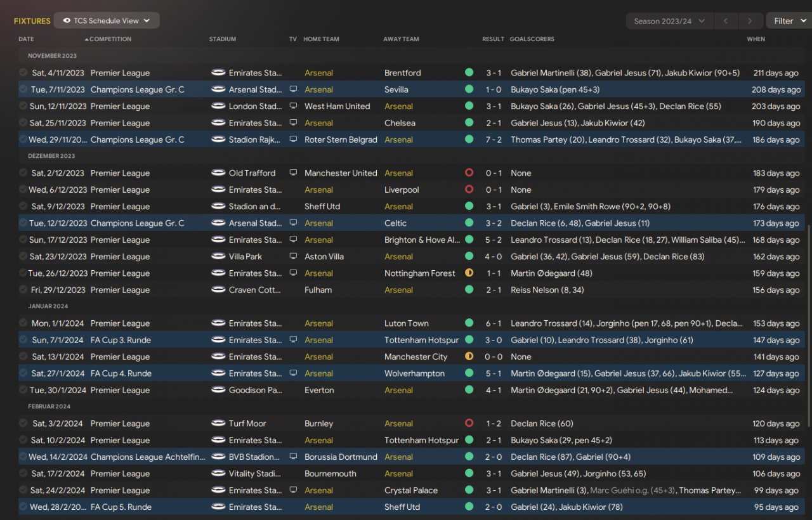Toggle the check circle for the 3/2/2024 Burnley match

point(23,424)
